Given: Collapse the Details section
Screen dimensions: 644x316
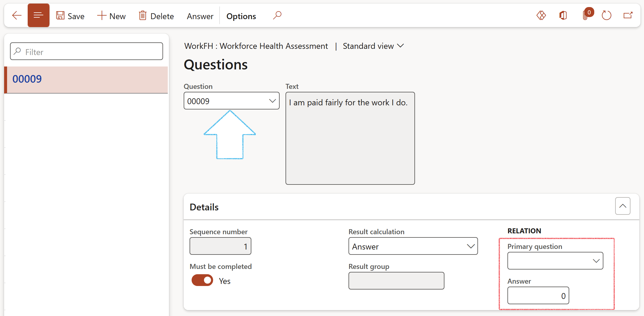Looking at the screenshot, I should 623,206.
